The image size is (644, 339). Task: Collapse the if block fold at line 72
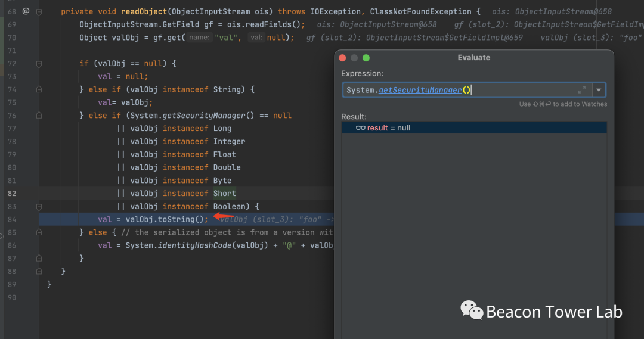tap(39, 64)
